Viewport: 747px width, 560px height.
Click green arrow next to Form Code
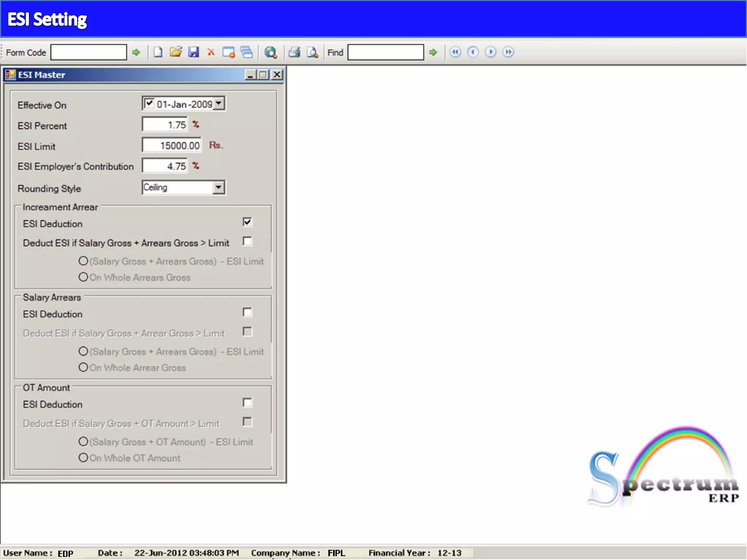click(x=136, y=52)
